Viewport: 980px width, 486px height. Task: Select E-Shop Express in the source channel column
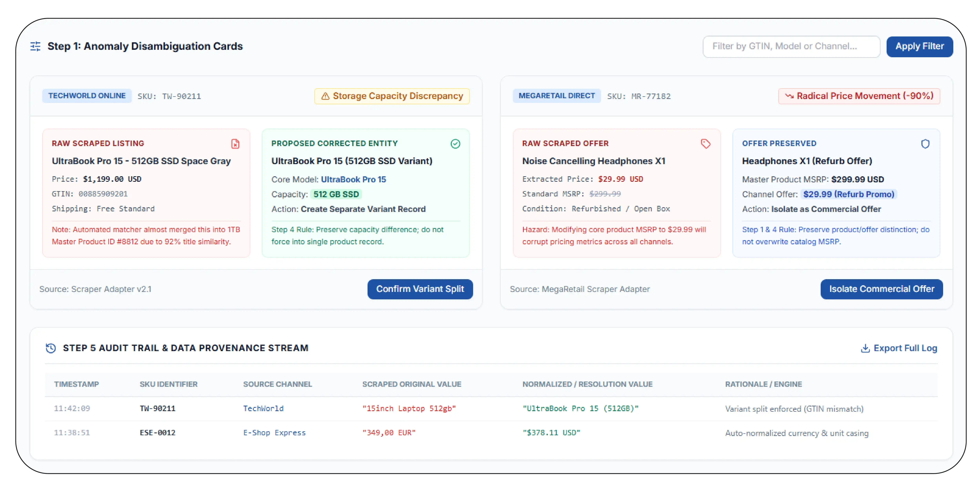274,433
